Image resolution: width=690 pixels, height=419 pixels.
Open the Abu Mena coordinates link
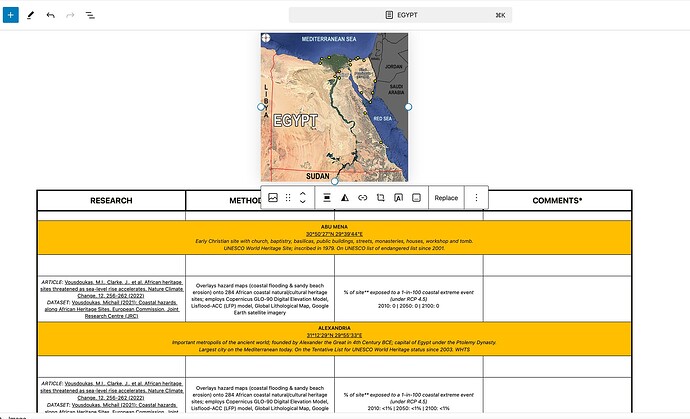(x=334, y=234)
